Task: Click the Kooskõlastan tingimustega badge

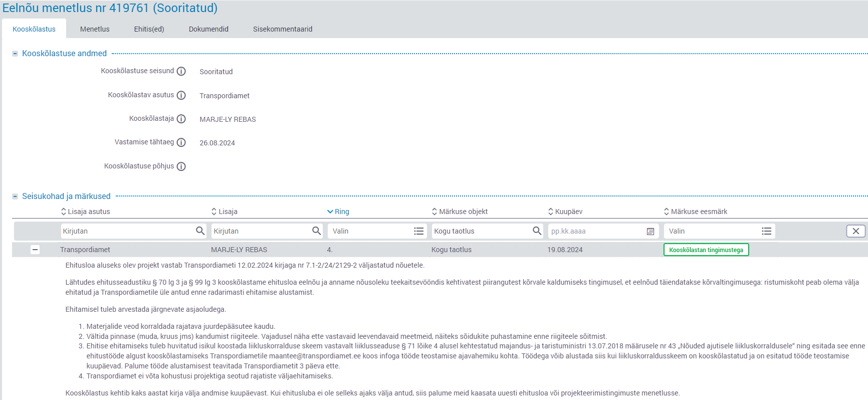Action: (x=706, y=250)
